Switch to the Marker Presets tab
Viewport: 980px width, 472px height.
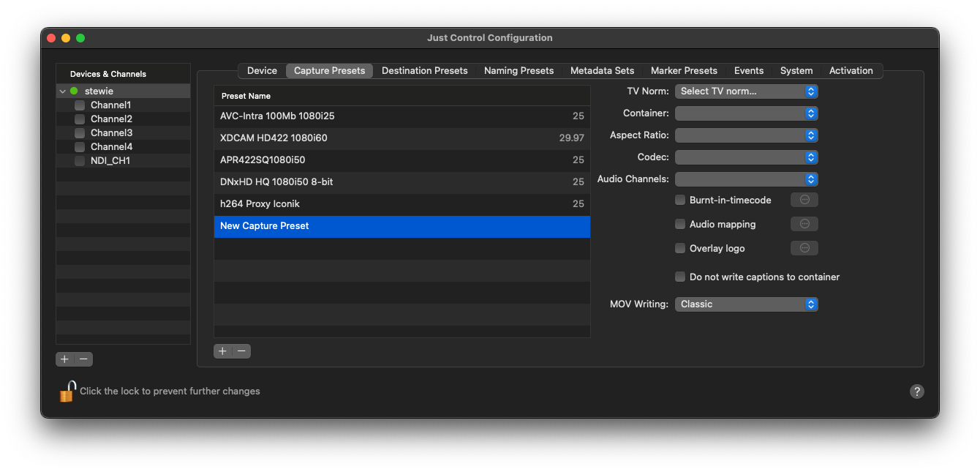684,71
